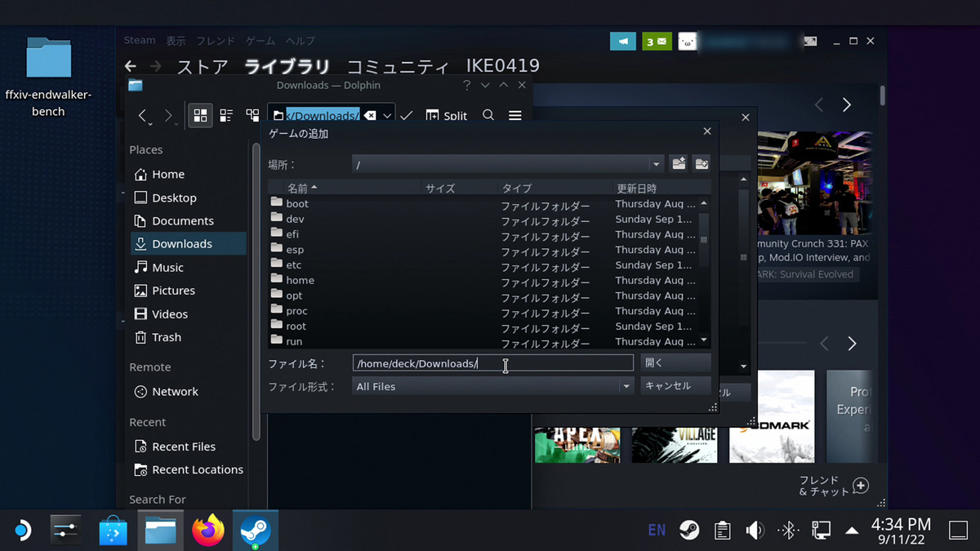Select Downloads in Dolphin Places
This screenshot has width=980, height=551.
[188, 243]
